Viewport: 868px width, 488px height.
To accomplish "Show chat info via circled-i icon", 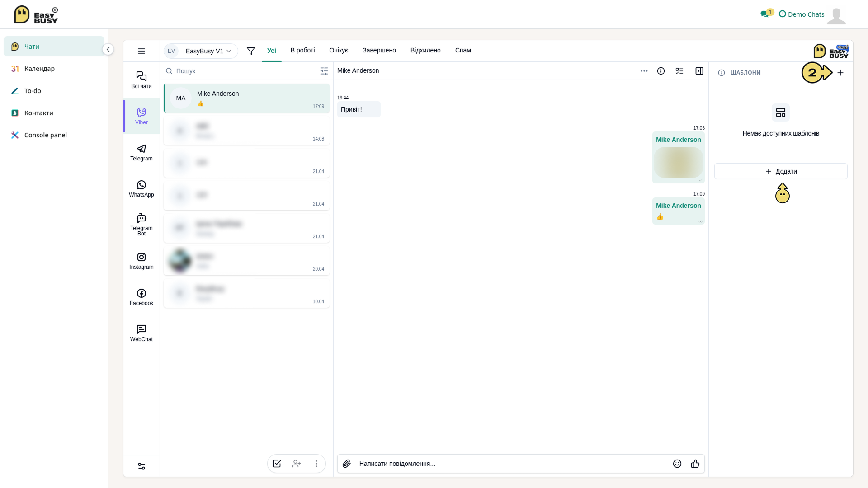I will pyautogui.click(x=661, y=71).
